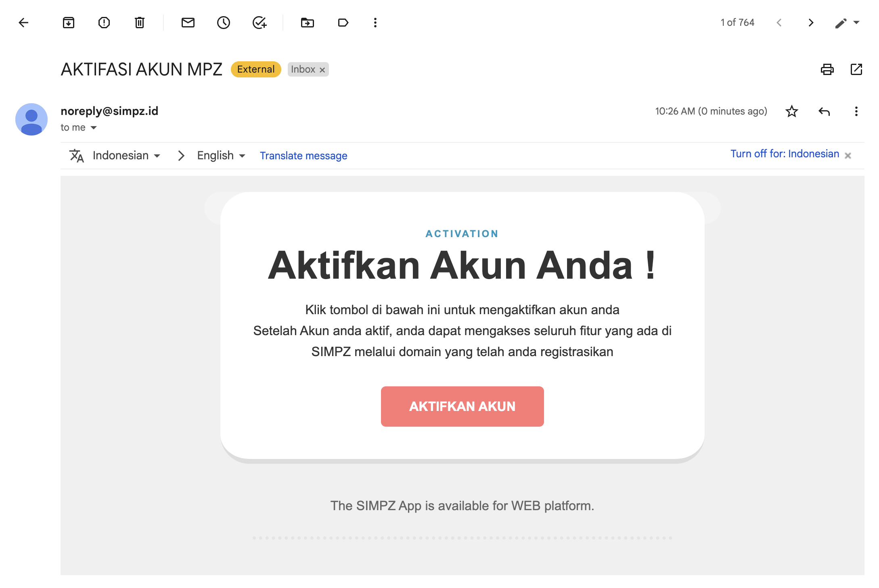This screenshot has width=879, height=588.
Task: Add this email to Tasks
Action: coord(260,23)
